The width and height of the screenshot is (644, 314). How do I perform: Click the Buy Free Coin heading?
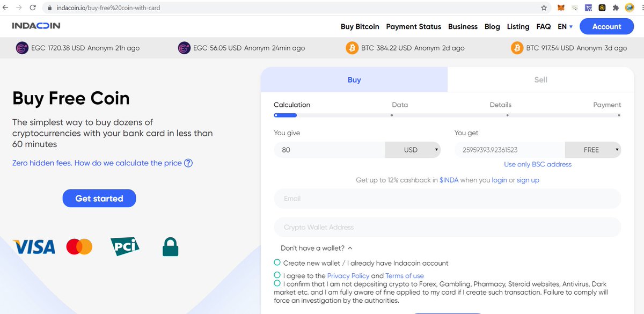pyautogui.click(x=71, y=99)
